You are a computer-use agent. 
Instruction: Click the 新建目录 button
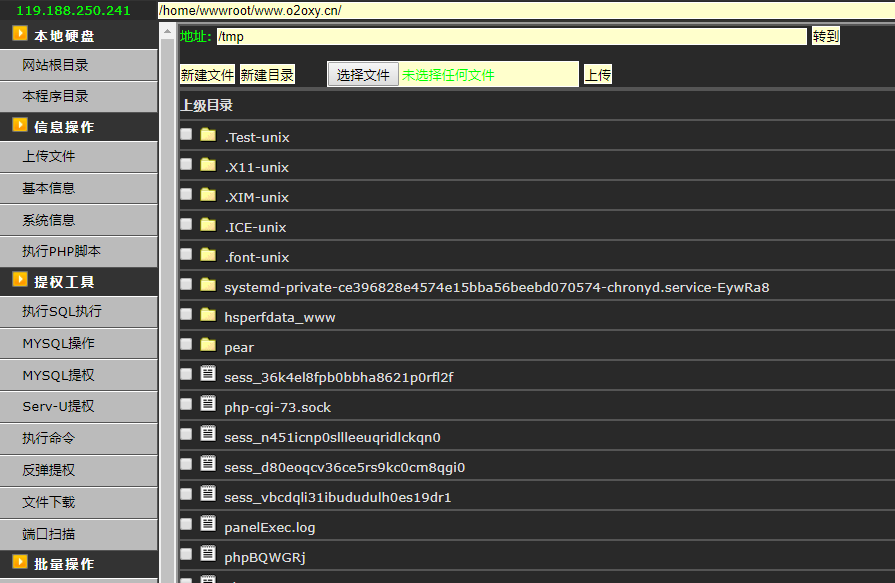point(267,74)
